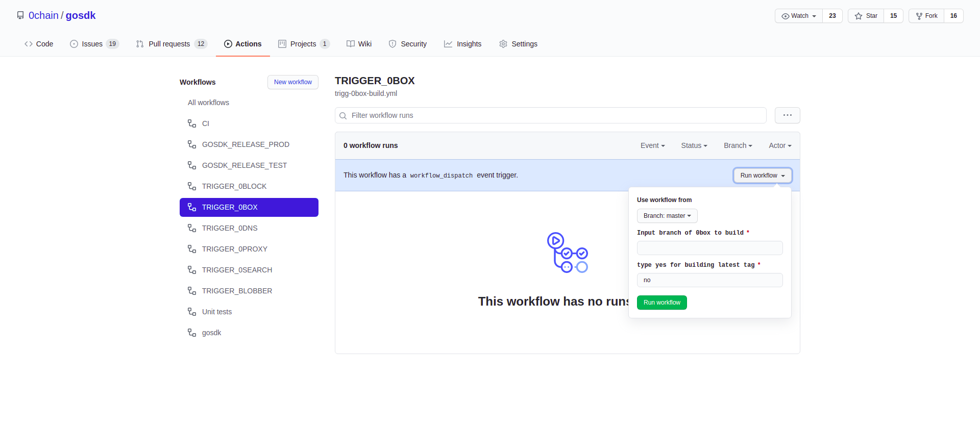This screenshot has width=980, height=426.
Task: Go to the Insights tab
Action: tap(462, 44)
